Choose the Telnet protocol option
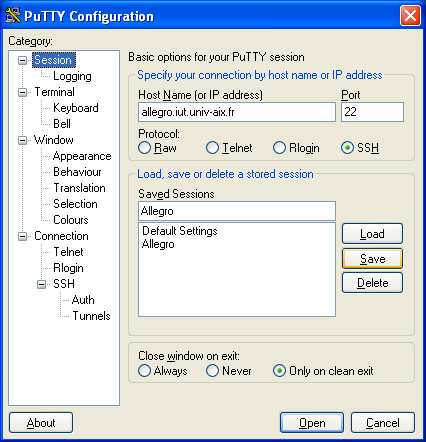Viewport: 426px width, 442px height. pos(212,148)
